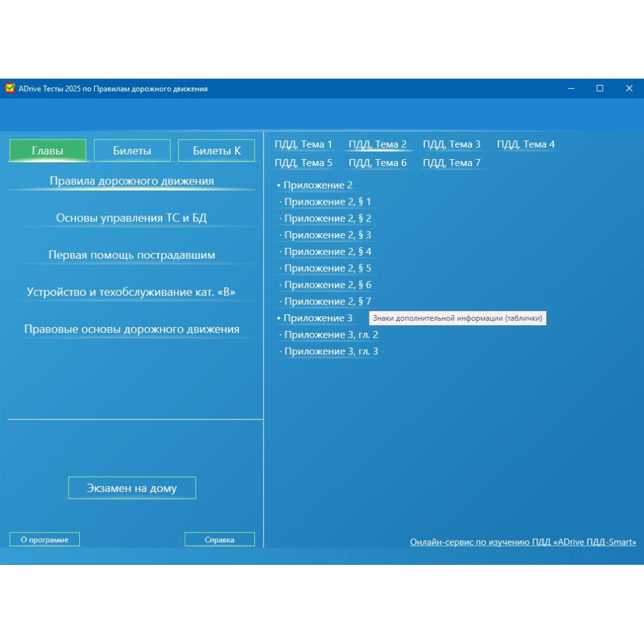Choose Устройство и техобслуживание кат. «В»
The width and height of the screenshot is (644, 644).
(x=131, y=292)
